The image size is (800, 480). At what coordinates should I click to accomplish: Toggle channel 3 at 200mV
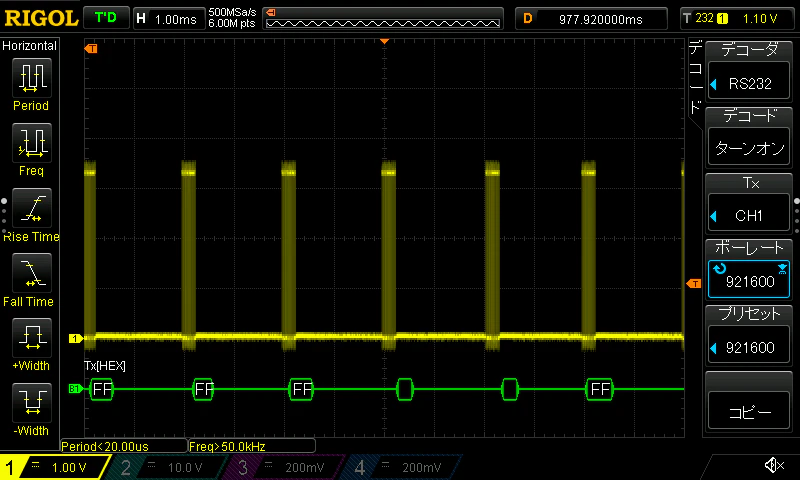click(282, 467)
